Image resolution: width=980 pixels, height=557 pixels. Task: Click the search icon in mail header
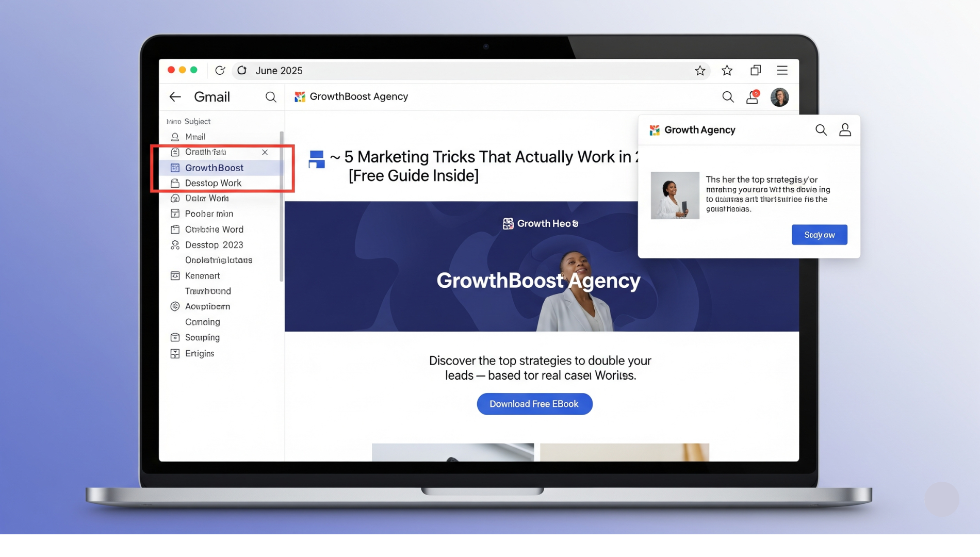click(x=728, y=97)
